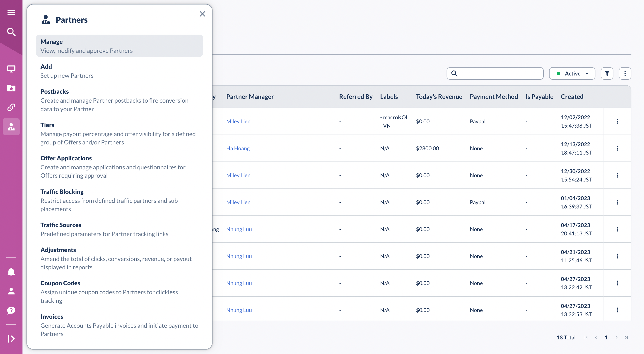Open the starred folder offers icon
Screen dimensions: 644x354
[x=11, y=88]
